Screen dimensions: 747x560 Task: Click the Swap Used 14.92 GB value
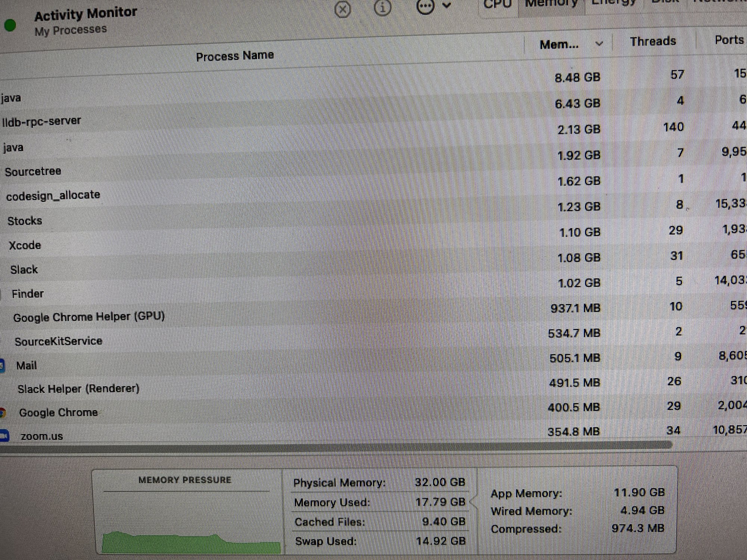pos(441,541)
